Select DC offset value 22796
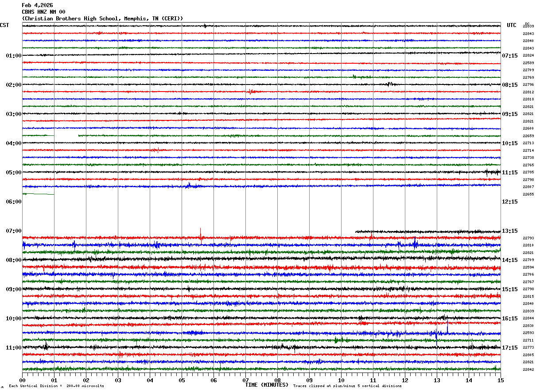The image size is (536, 392). [528, 85]
